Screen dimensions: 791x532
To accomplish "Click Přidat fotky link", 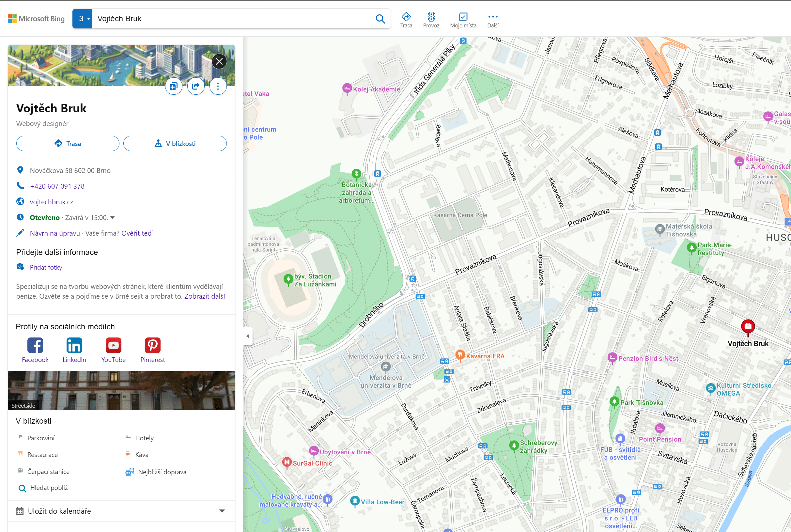I will (x=46, y=267).
